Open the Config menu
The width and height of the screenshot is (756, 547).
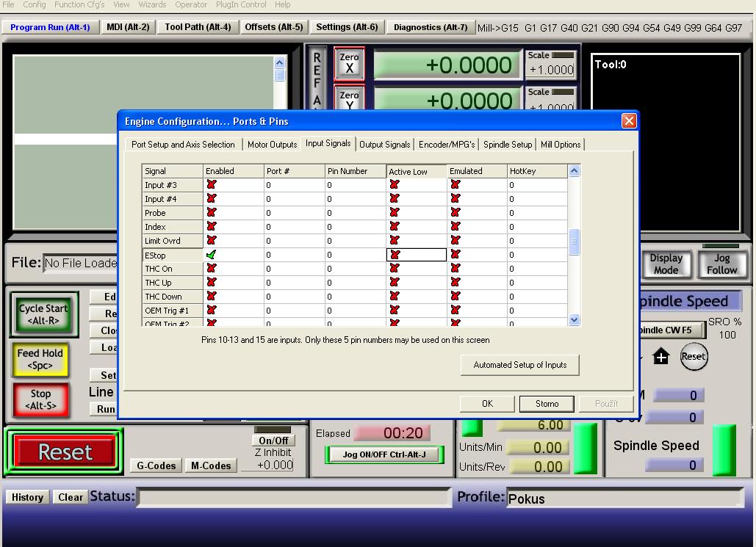coord(35,4)
